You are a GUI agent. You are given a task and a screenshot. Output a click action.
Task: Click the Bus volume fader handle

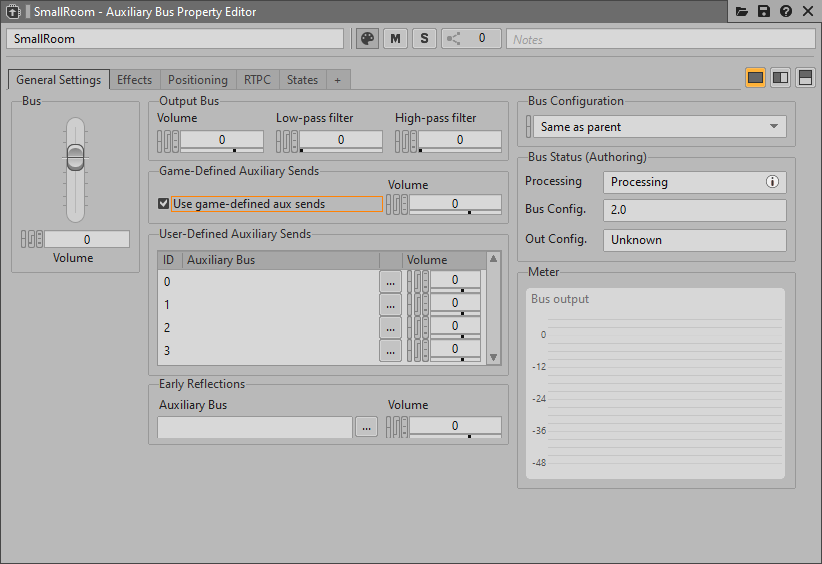coord(75,157)
